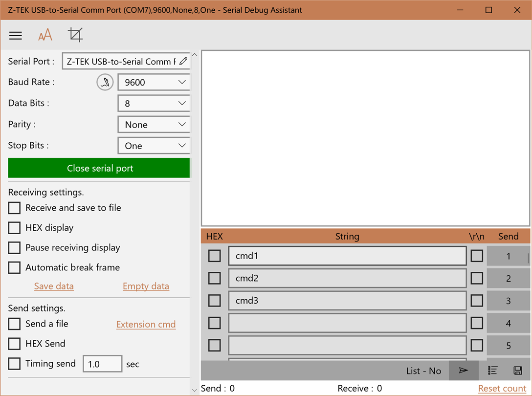Enable the HEX display checkbox
The height and width of the screenshot is (396, 532).
click(14, 228)
